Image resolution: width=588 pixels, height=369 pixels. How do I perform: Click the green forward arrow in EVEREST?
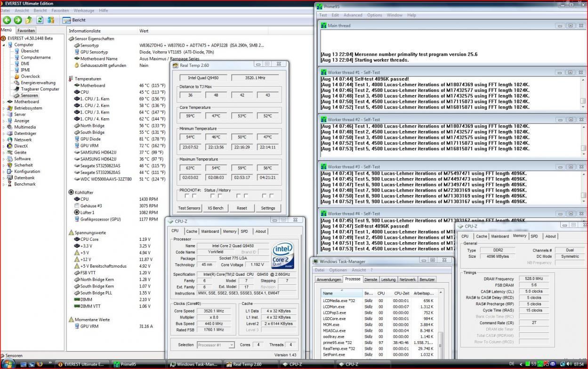[17, 20]
